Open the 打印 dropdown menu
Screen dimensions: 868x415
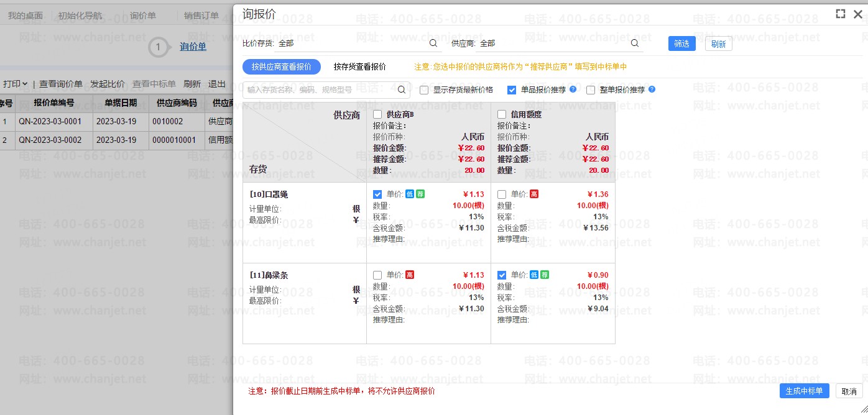point(15,84)
